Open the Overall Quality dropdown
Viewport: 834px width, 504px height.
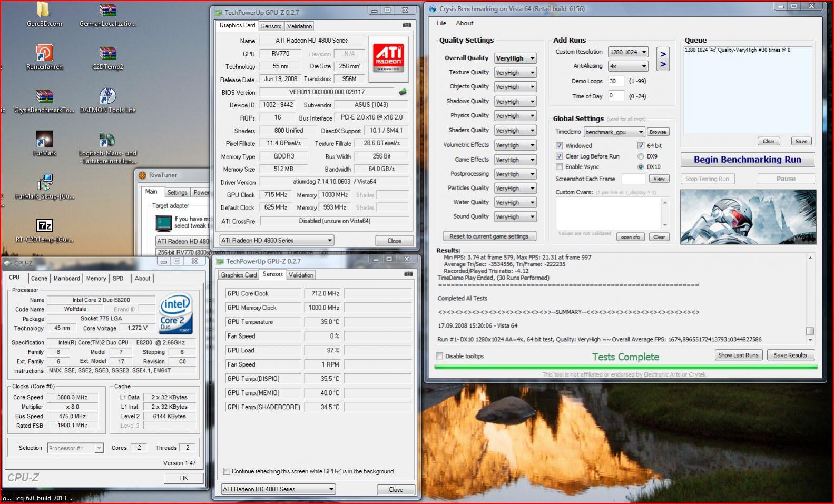[515, 58]
